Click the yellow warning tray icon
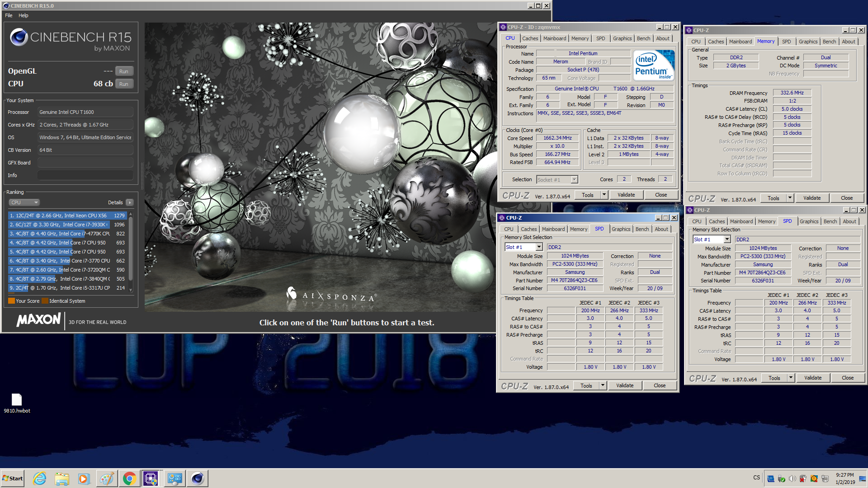 (814, 479)
